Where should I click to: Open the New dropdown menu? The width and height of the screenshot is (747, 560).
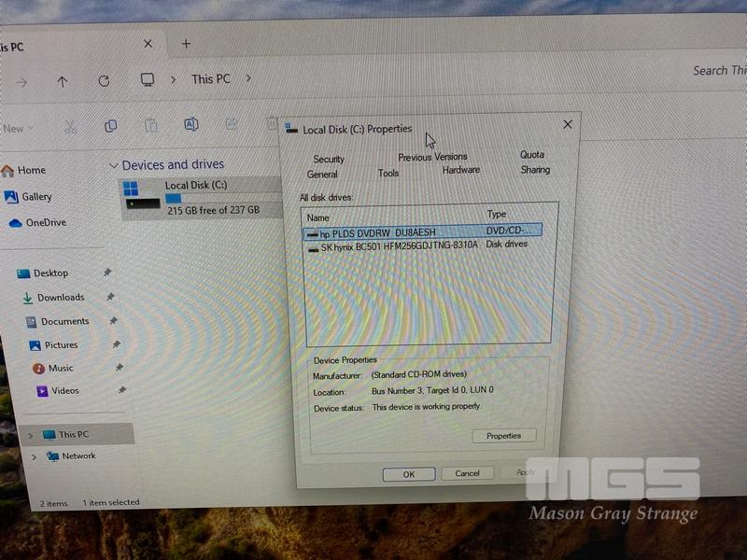pyautogui.click(x=19, y=129)
